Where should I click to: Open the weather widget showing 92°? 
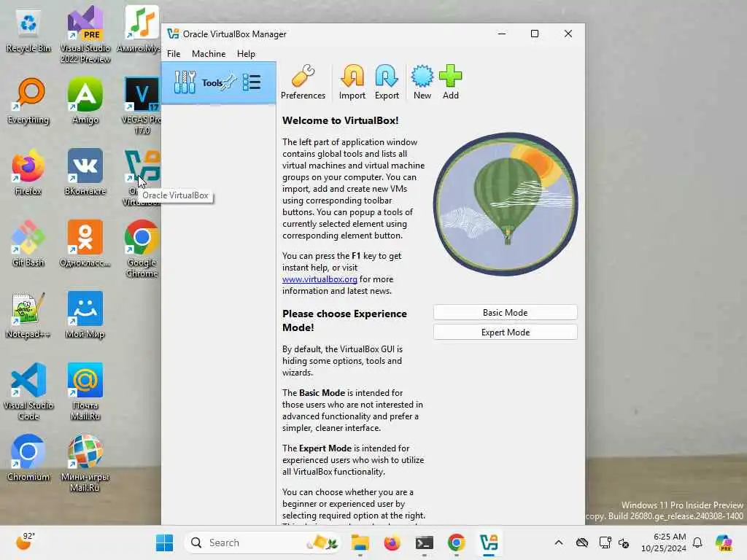[26, 542]
